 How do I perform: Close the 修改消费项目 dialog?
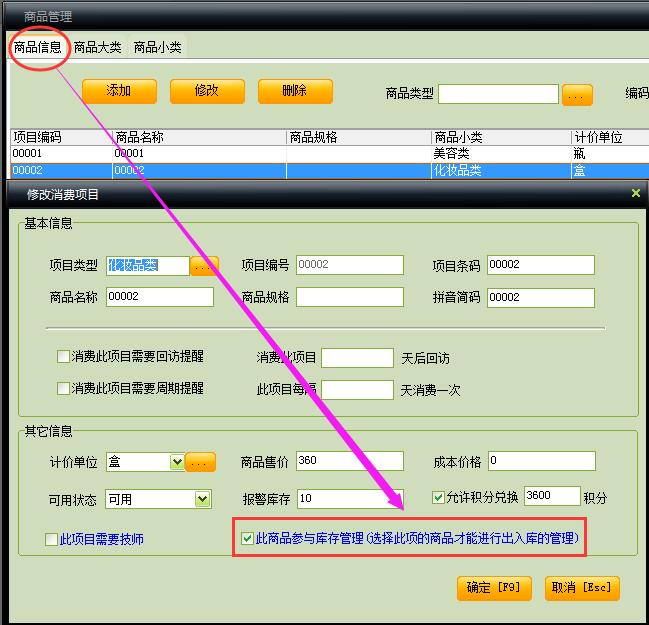click(636, 193)
